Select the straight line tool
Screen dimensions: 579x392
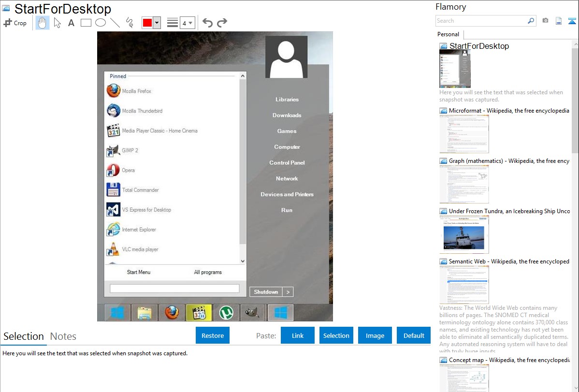[x=115, y=23]
